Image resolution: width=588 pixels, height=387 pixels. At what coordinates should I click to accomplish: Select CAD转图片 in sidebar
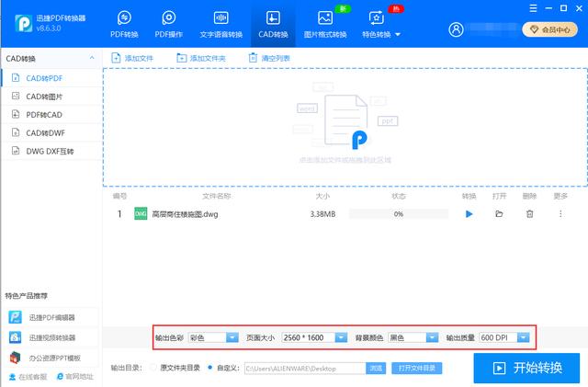pos(51,97)
